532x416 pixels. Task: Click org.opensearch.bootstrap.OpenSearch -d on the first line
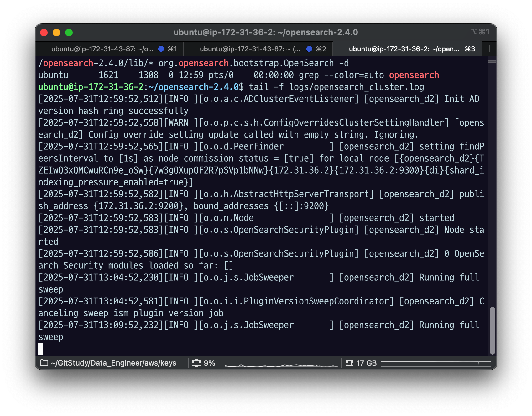pyautogui.click(x=254, y=63)
